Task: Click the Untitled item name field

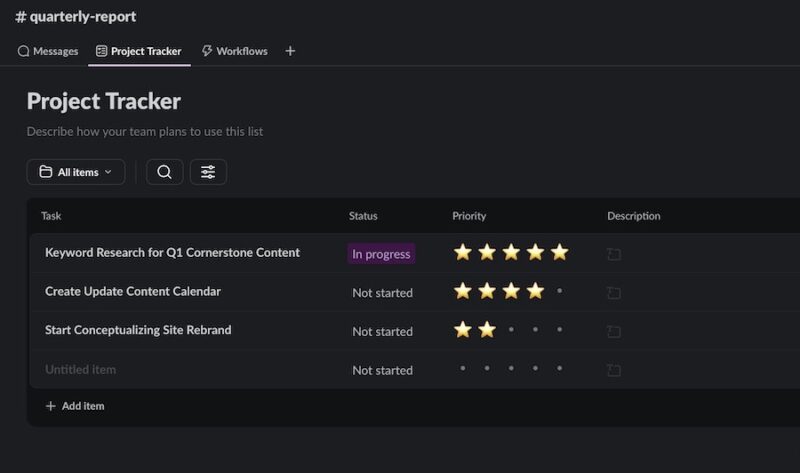Action: (x=80, y=369)
